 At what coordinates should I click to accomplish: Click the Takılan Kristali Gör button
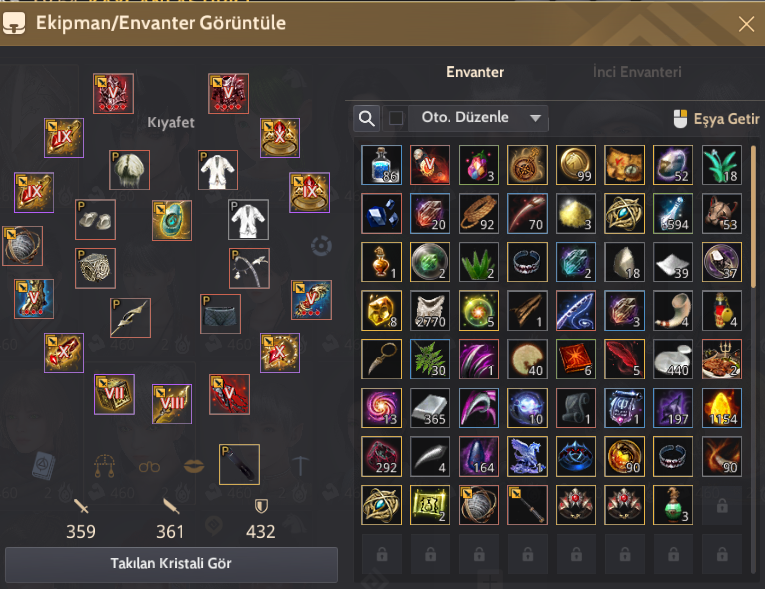pyautogui.click(x=171, y=564)
